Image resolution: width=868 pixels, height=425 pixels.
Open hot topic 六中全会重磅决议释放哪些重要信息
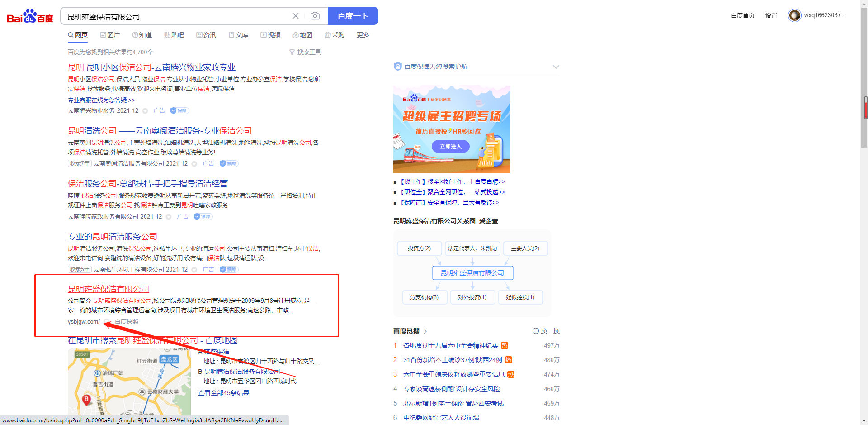click(453, 374)
